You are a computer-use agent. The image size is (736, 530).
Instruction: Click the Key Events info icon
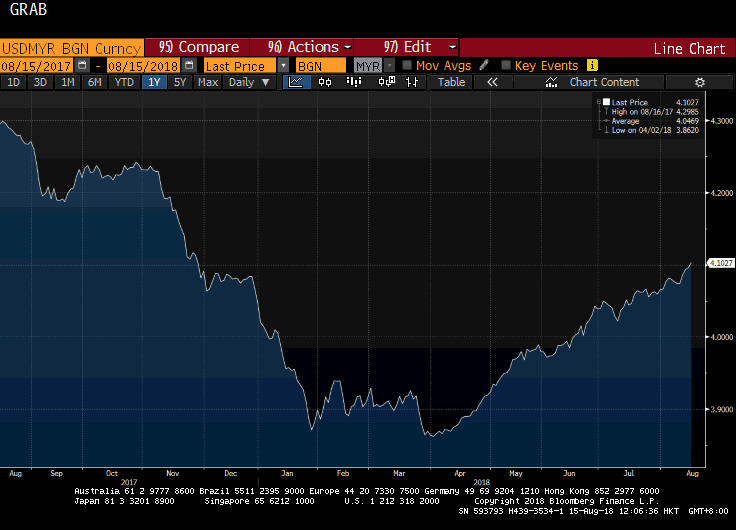(x=592, y=65)
